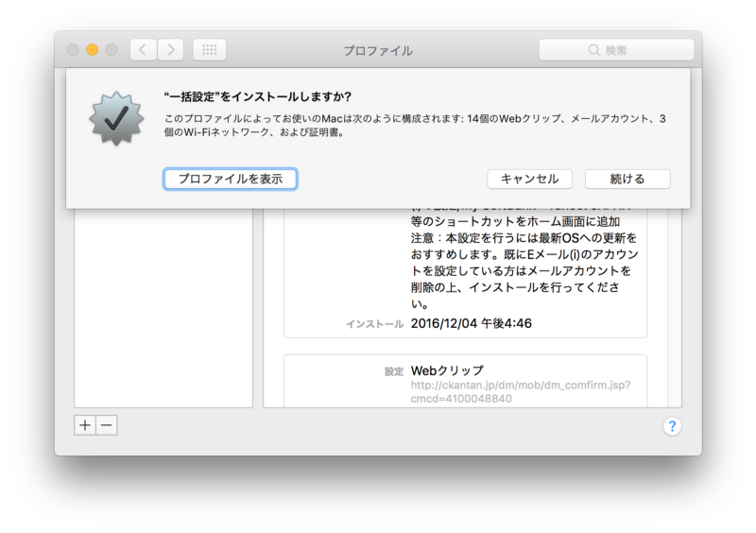Click the インストール label
756x533 pixels.
(x=374, y=324)
